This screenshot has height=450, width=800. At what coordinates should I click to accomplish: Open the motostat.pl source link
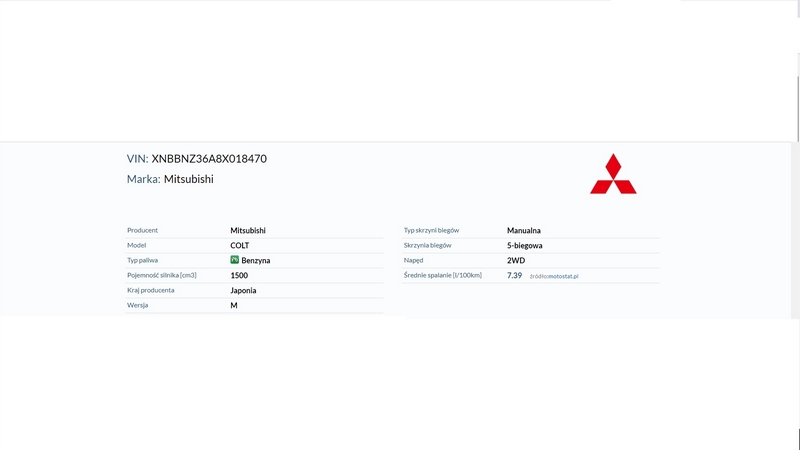pos(563,276)
